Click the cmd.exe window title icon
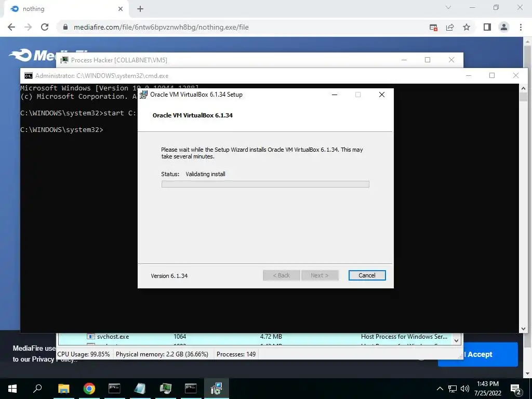532x399 pixels. pos(29,76)
